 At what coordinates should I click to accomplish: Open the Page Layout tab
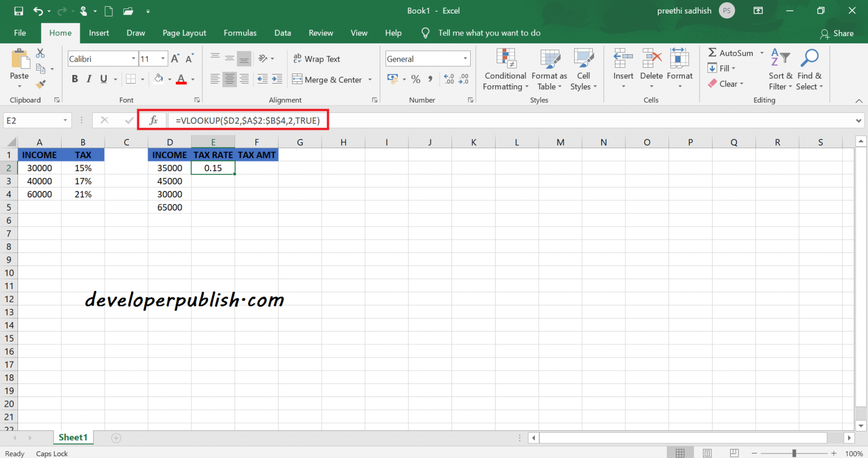(184, 33)
